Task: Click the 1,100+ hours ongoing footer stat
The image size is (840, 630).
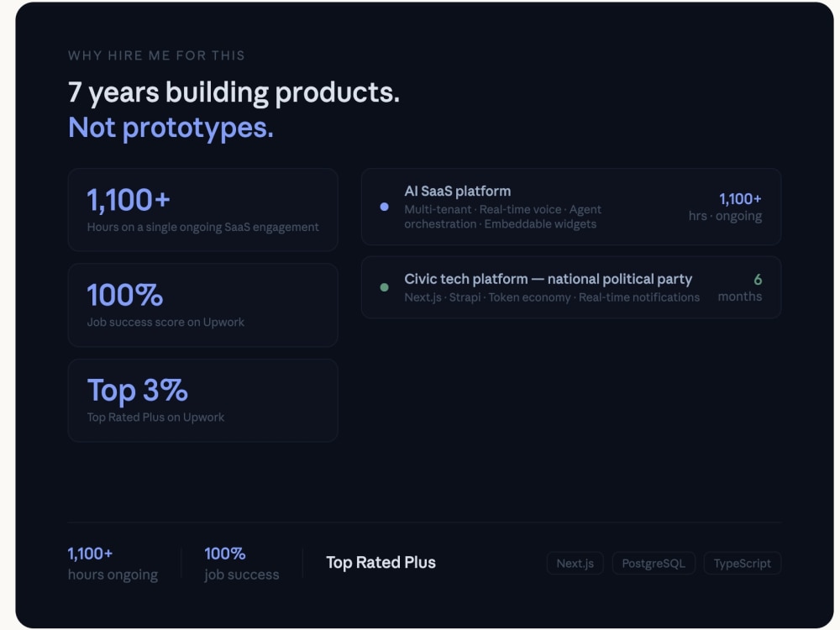Action: pos(113,564)
